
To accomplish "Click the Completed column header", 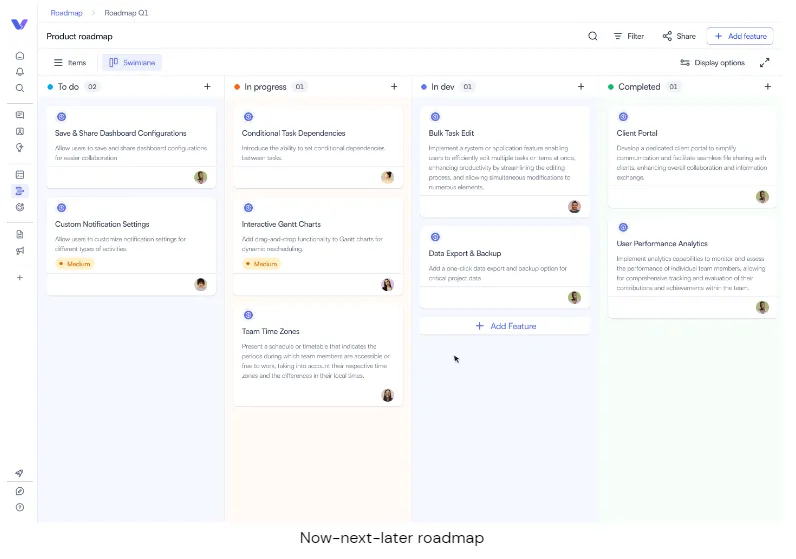I will 639,87.
